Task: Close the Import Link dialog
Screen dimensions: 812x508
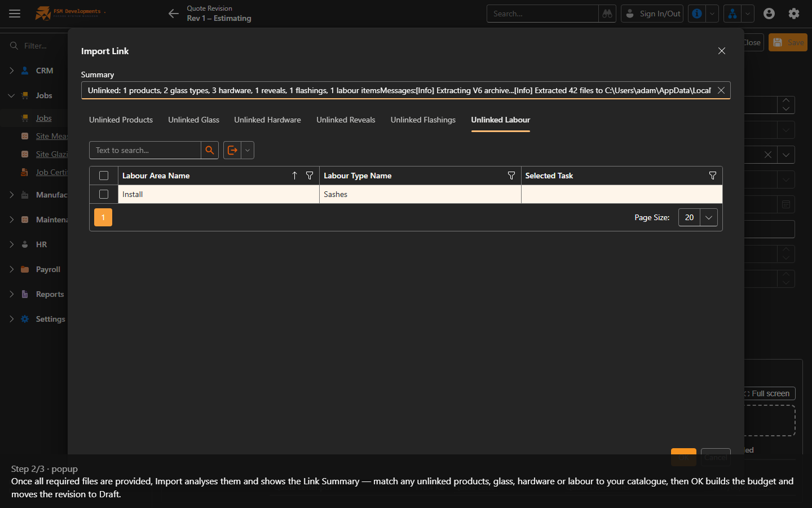Action: click(x=722, y=51)
